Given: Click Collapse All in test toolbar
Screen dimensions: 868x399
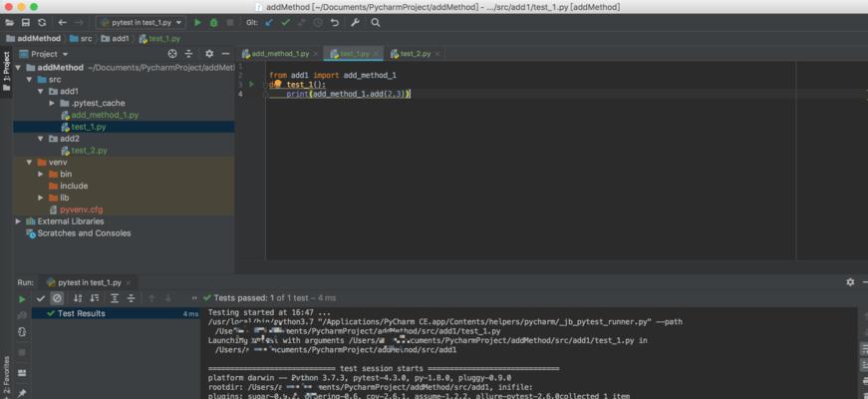Looking at the screenshot, I should [132, 298].
